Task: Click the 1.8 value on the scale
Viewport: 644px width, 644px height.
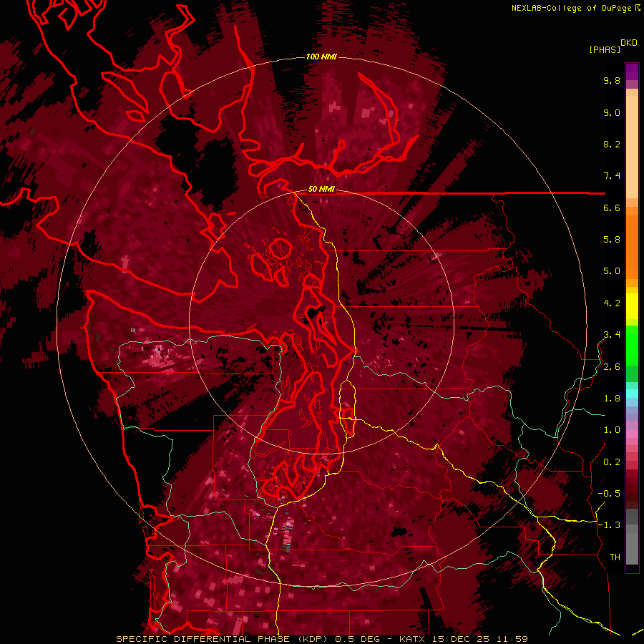Action: (612, 399)
